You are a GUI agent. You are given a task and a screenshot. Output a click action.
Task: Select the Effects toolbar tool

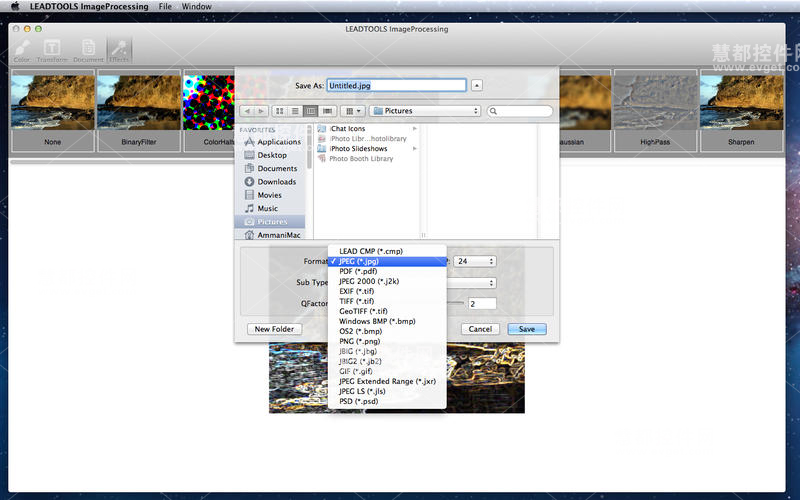[119, 51]
